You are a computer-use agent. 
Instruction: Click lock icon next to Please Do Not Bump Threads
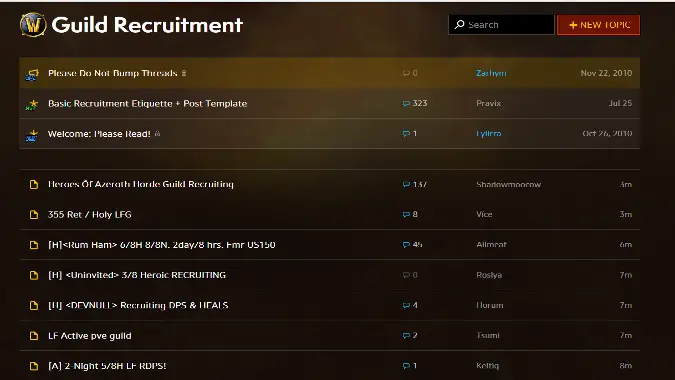coord(184,73)
